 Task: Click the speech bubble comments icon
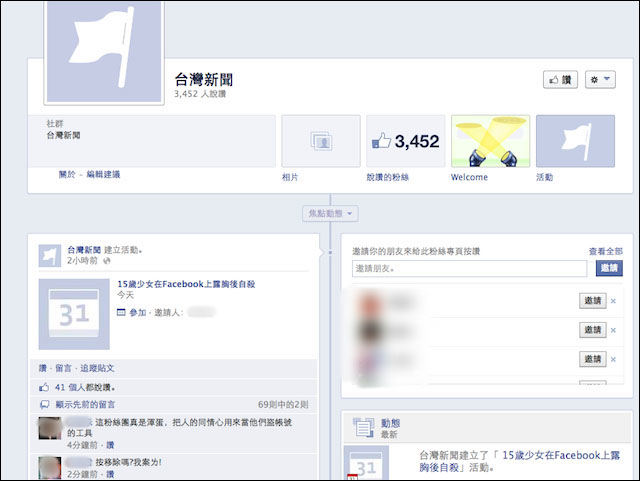point(44,405)
